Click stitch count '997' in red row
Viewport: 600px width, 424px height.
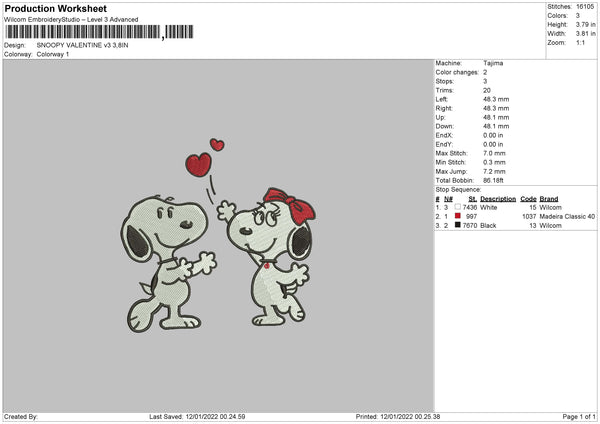(x=471, y=217)
